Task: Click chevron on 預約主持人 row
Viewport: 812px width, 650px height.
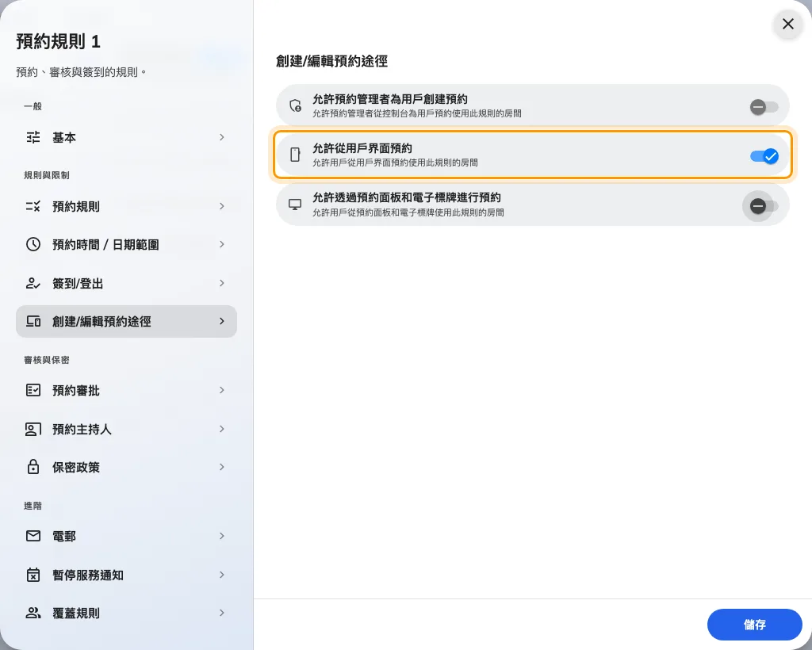Action: point(222,429)
